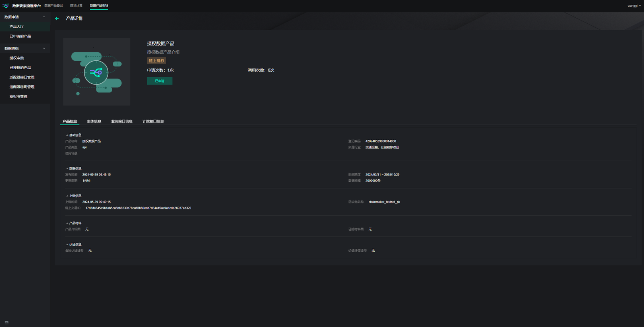Open 隐私计算 in the top navigation
The image size is (644, 327).
pyautogui.click(x=76, y=6)
